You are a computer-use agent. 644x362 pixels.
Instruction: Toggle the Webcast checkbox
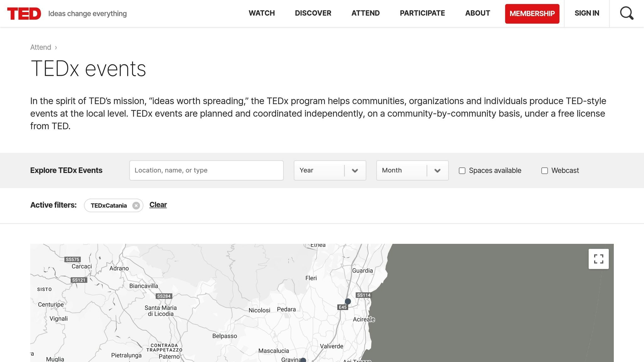(544, 171)
